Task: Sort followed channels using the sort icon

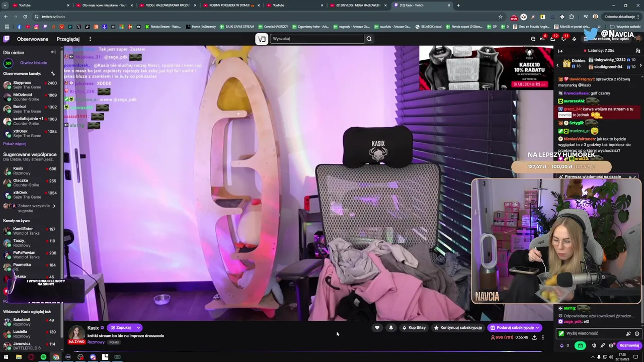Action: [53, 73]
